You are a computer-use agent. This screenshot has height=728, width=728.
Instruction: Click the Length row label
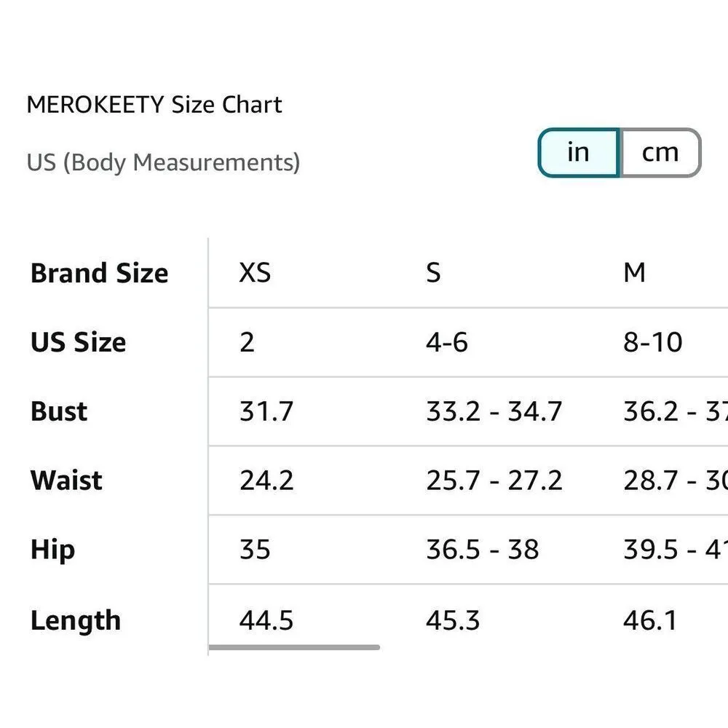tap(75, 620)
